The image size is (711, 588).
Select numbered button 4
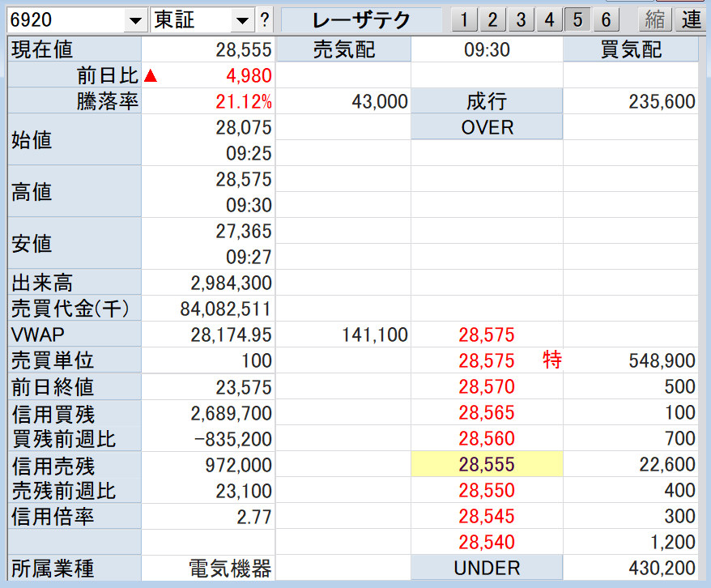click(x=550, y=20)
